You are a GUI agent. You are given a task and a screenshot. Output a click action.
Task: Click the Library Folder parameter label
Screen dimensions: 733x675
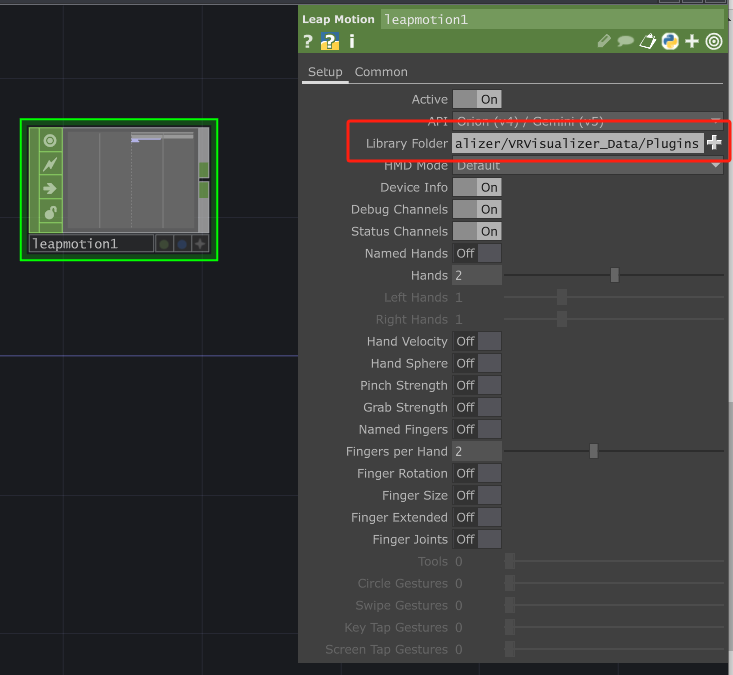[x=407, y=144]
